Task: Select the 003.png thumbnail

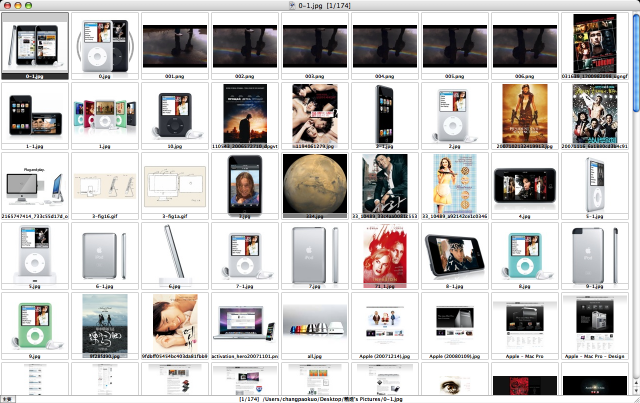Action: 315,46
